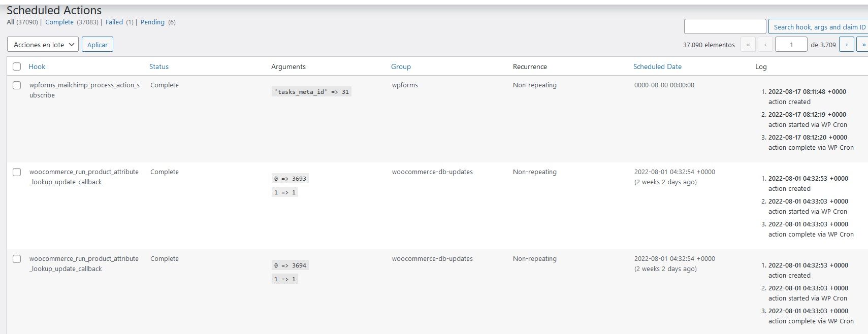Click the wpforms group cell

coord(405,85)
